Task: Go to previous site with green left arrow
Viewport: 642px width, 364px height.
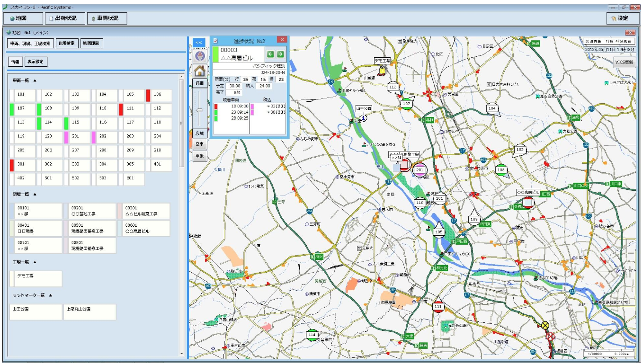Action: click(271, 54)
